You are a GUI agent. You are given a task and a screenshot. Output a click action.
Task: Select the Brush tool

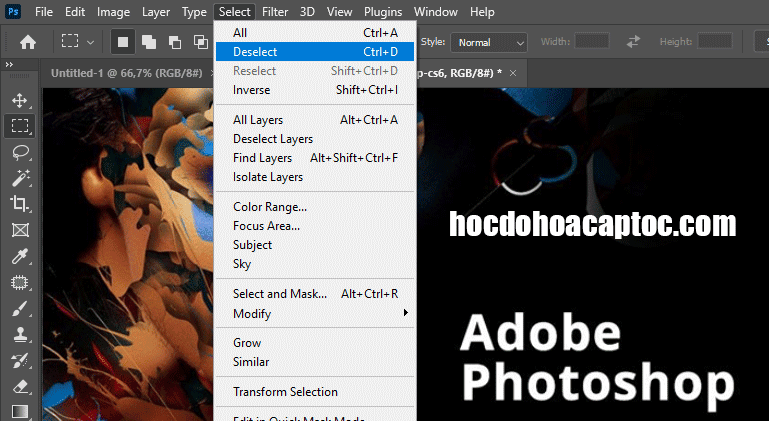[x=18, y=309]
